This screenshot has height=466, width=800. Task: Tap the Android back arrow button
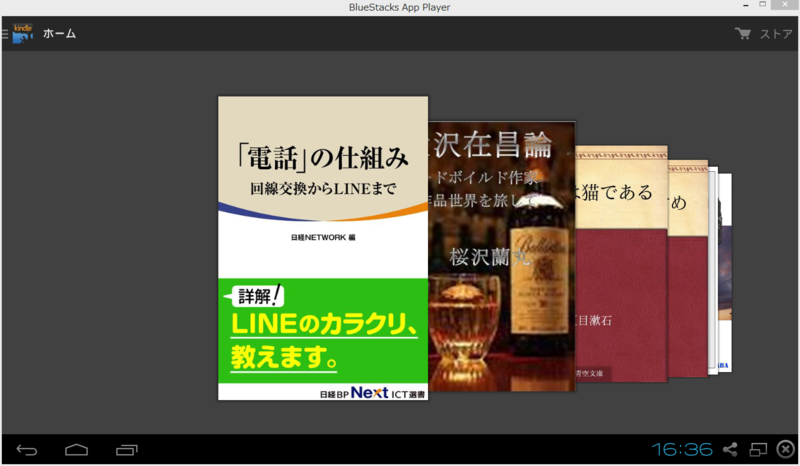click(x=27, y=450)
